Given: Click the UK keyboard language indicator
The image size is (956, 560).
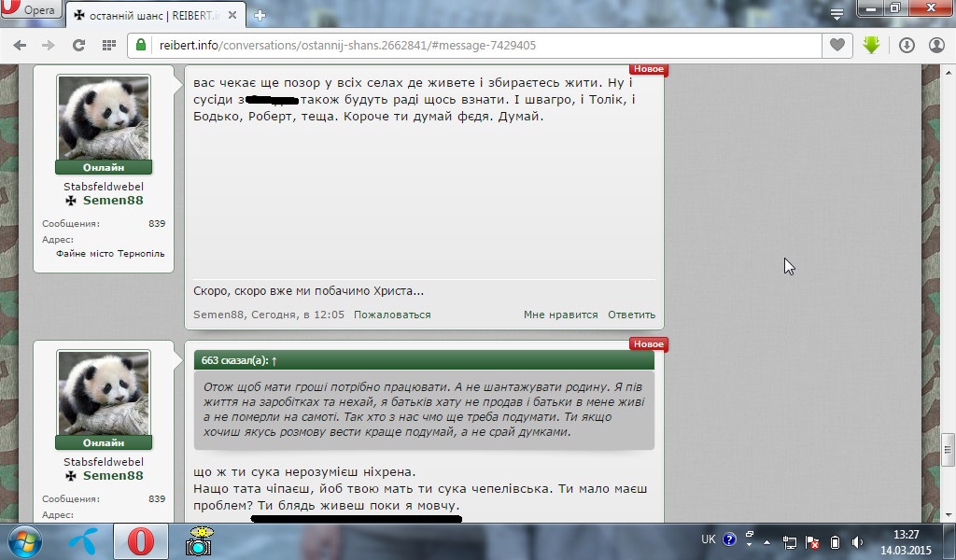Looking at the screenshot, I should (709, 539).
